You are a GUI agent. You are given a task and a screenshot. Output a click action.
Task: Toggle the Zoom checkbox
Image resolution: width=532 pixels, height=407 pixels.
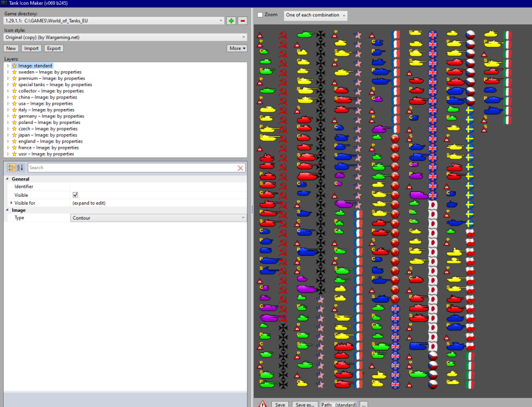pos(260,15)
